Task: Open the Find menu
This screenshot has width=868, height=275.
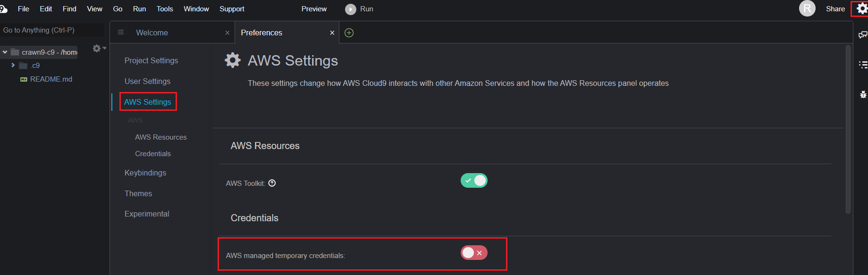Action: point(69,9)
